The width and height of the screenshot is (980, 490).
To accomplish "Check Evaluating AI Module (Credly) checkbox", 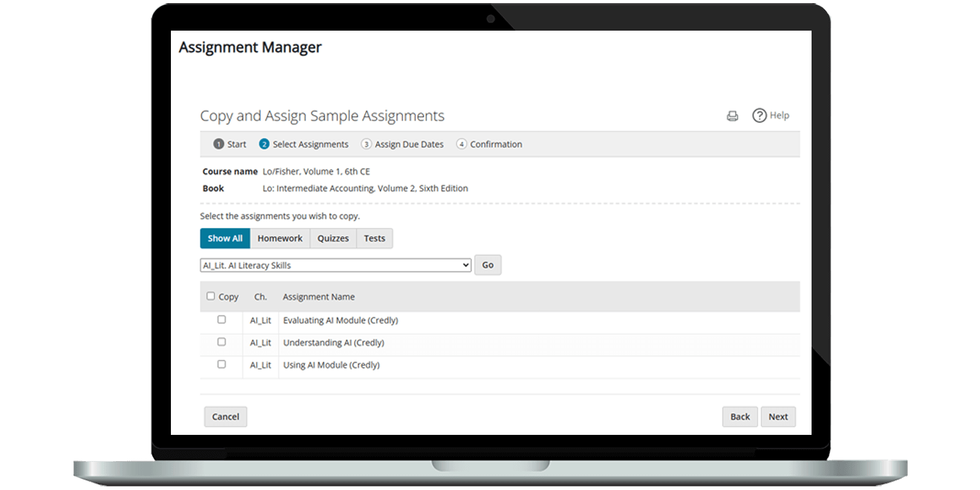I will coord(222,320).
